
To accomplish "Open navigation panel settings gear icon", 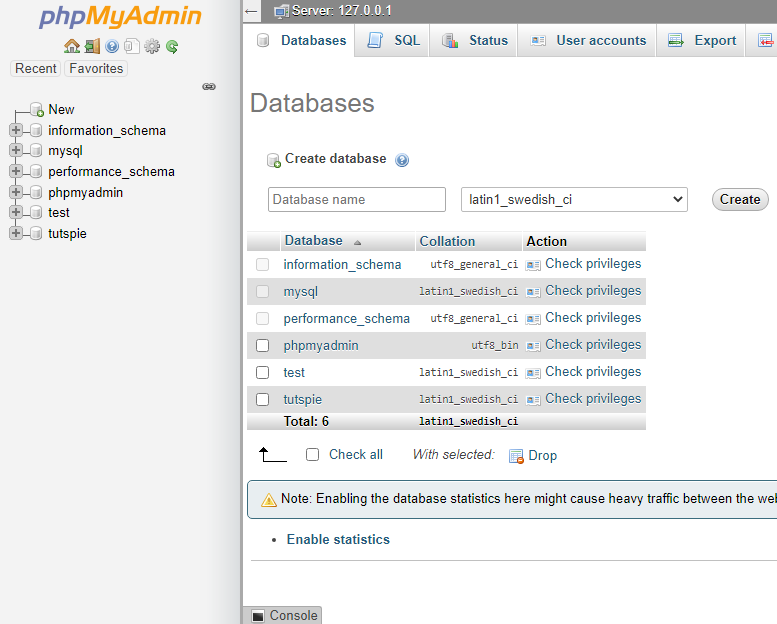I will coord(152,47).
